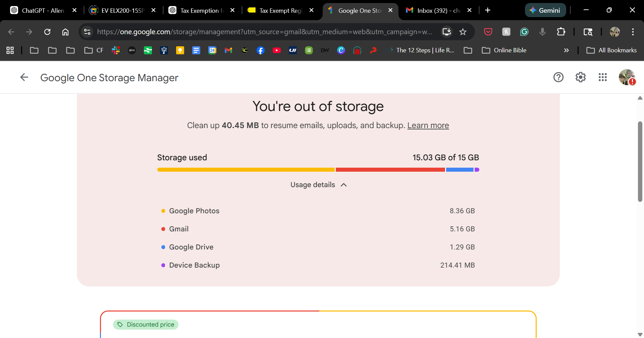Open the Google apps grid launcher
The height and width of the screenshot is (338, 644).
[602, 77]
